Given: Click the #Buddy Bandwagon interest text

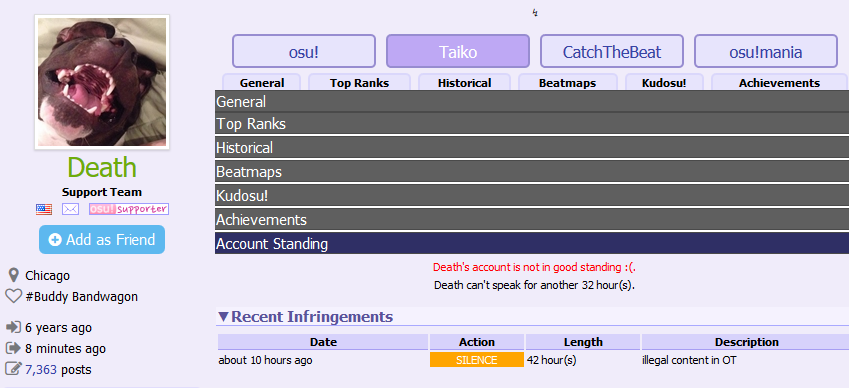Looking at the screenshot, I should coord(81,297).
